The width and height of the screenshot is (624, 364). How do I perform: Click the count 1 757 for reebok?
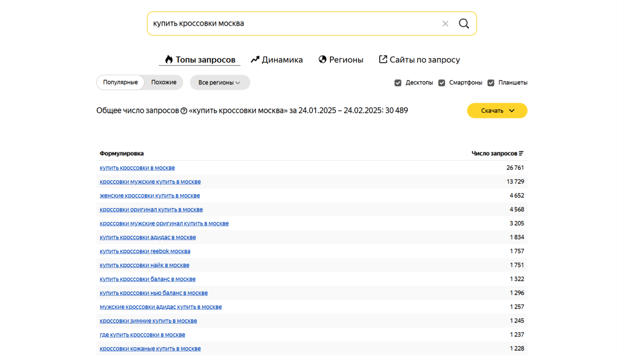517,251
